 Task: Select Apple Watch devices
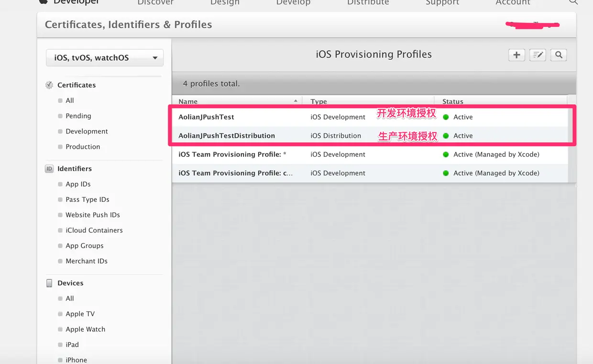85,329
